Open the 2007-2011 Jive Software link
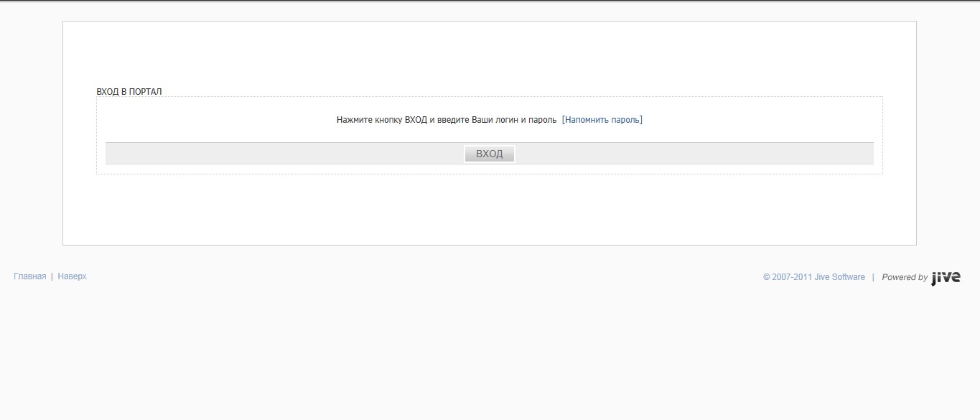Image resolution: width=980 pixels, height=420 pixels. tap(814, 277)
